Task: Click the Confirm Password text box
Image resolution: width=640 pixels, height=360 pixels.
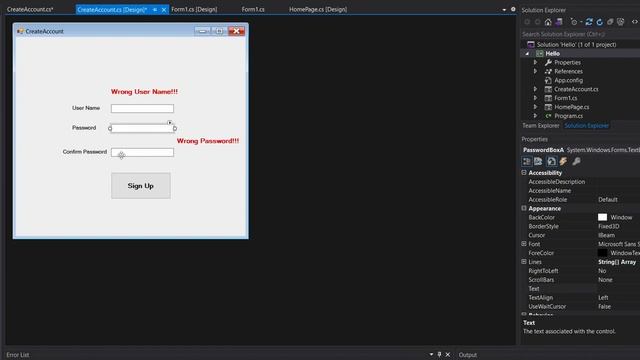Action: pos(142,152)
